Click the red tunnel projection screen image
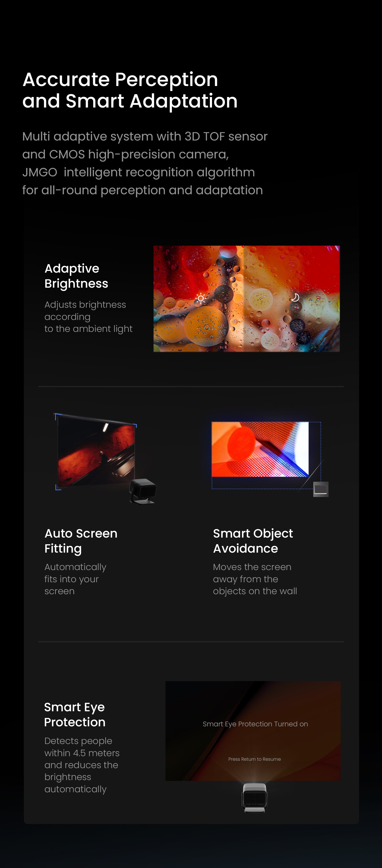The height and width of the screenshot is (868, 382). [x=96, y=452]
